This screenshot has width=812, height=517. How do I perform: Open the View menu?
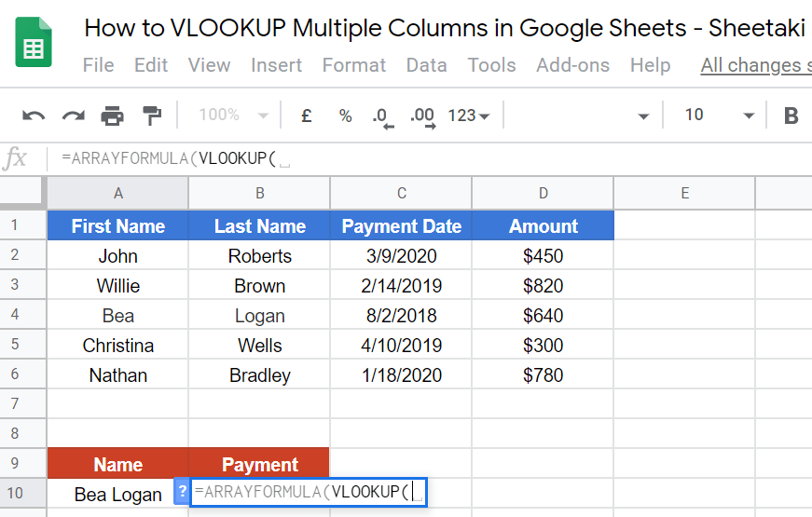click(x=209, y=65)
